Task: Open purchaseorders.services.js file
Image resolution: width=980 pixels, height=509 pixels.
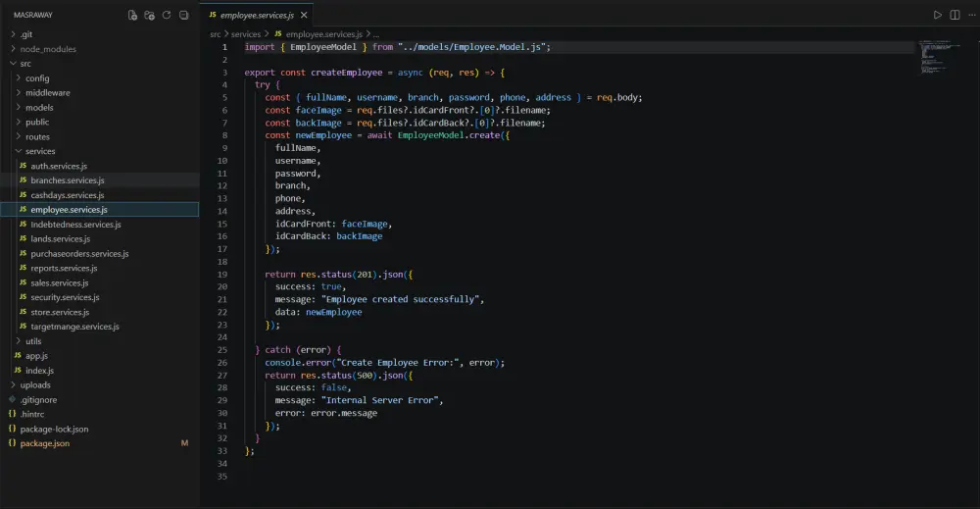Action: pos(100,254)
